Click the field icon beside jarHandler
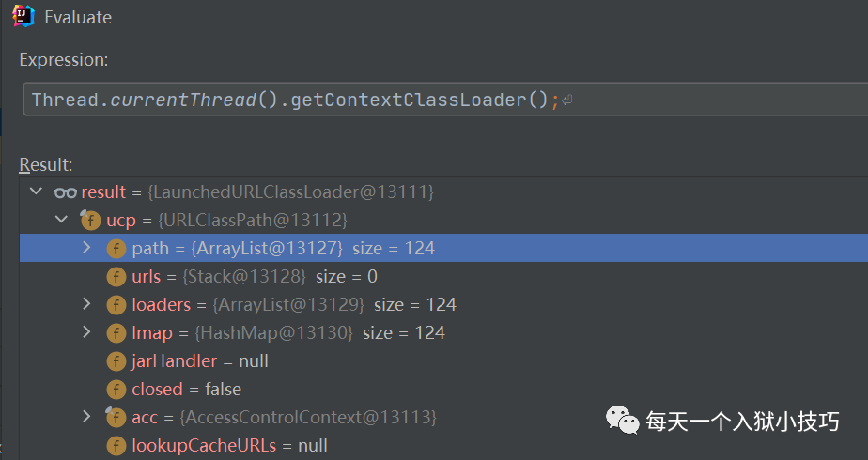 [116, 361]
